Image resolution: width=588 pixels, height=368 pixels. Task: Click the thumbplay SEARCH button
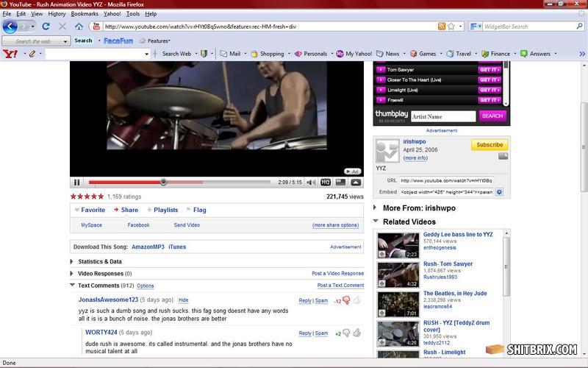(x=492, y=116)
